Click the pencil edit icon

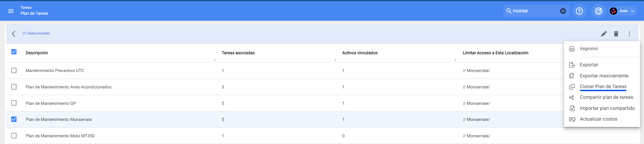pos(603,34)
